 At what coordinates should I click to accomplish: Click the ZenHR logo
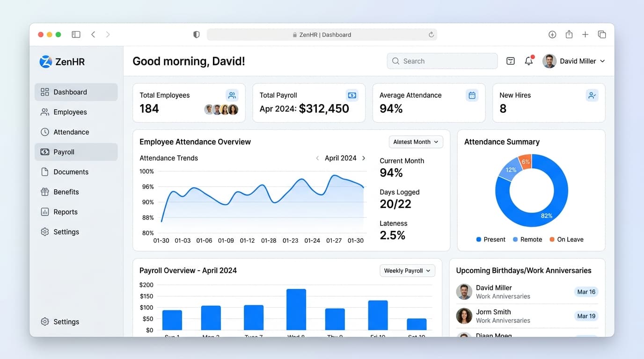tap(62, 62)
